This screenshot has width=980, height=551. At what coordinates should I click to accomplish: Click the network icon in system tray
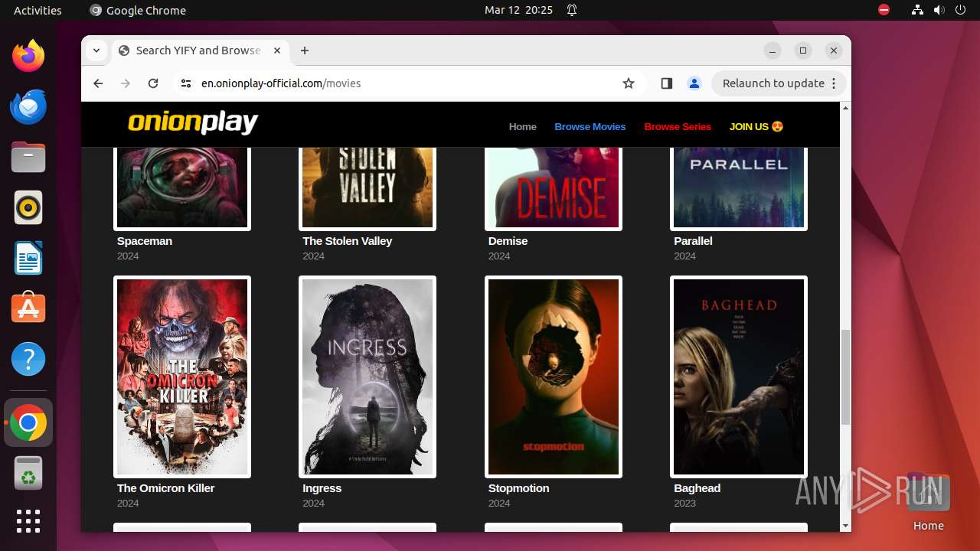point(918,10)
